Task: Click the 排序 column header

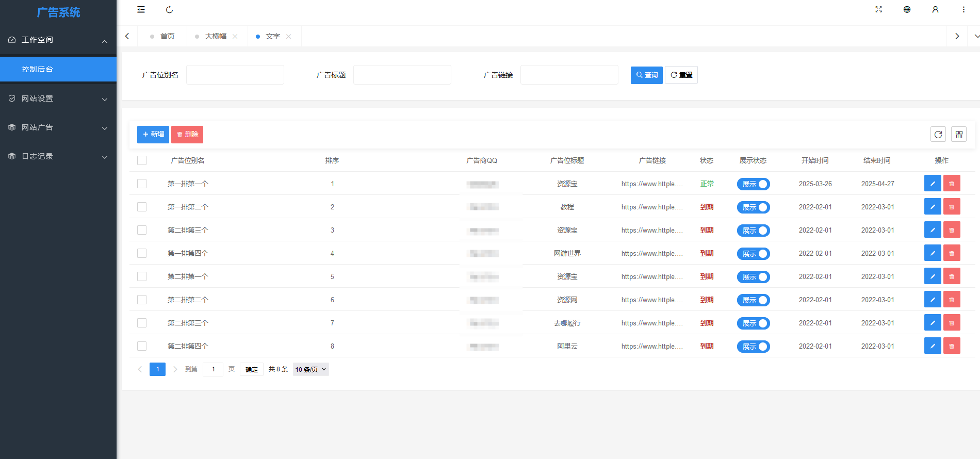Action: [x=332, y=160]
